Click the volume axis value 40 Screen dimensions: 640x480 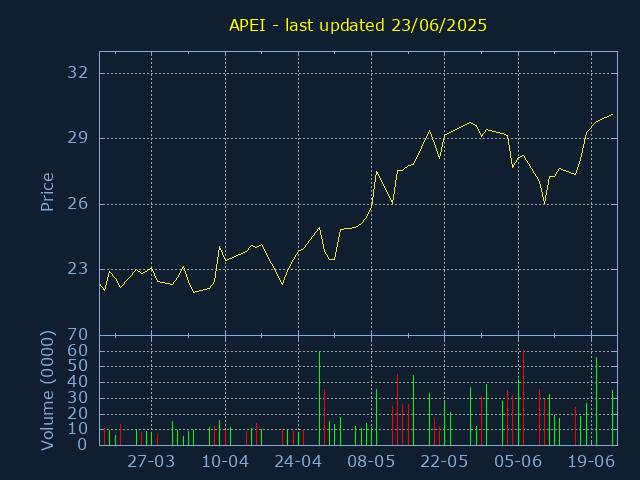coord(78,382)
